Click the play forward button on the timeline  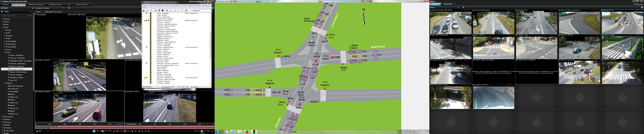pos(132,131)
